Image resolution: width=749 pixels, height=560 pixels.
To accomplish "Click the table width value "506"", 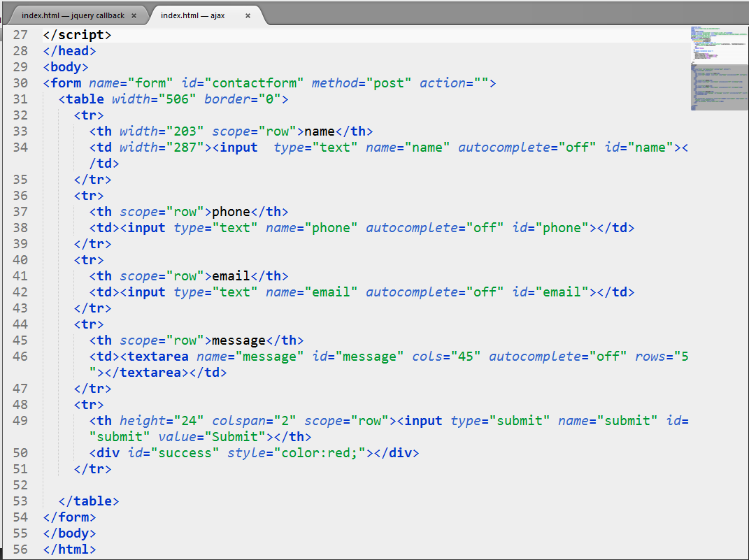I will 176,99.
